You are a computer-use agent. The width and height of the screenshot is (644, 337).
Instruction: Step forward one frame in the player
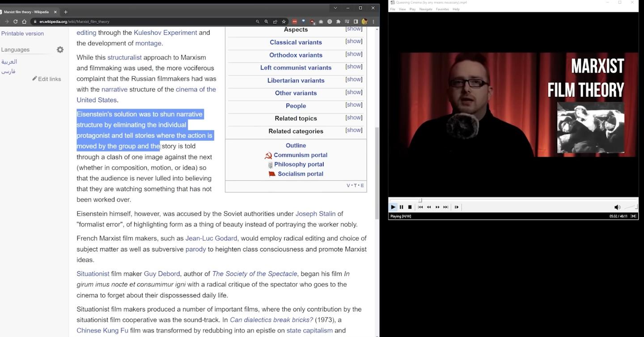pyautogui.click(x=456, y=207)
